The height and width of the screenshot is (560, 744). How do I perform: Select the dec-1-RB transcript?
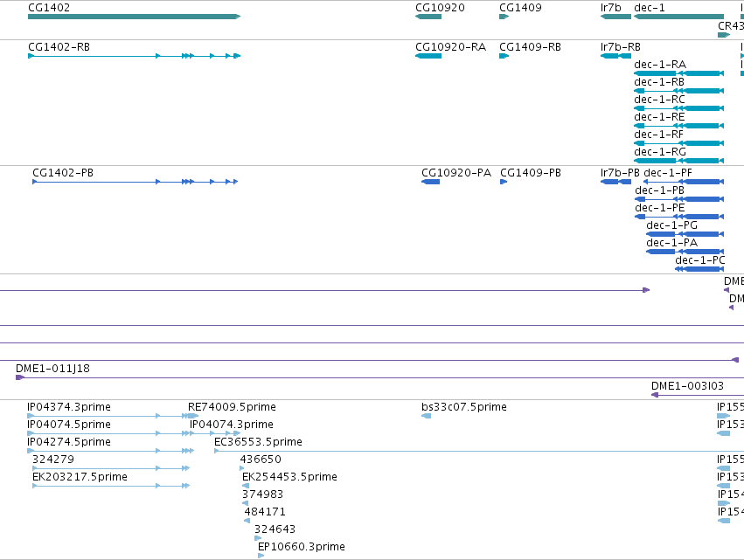click(679, 91)
